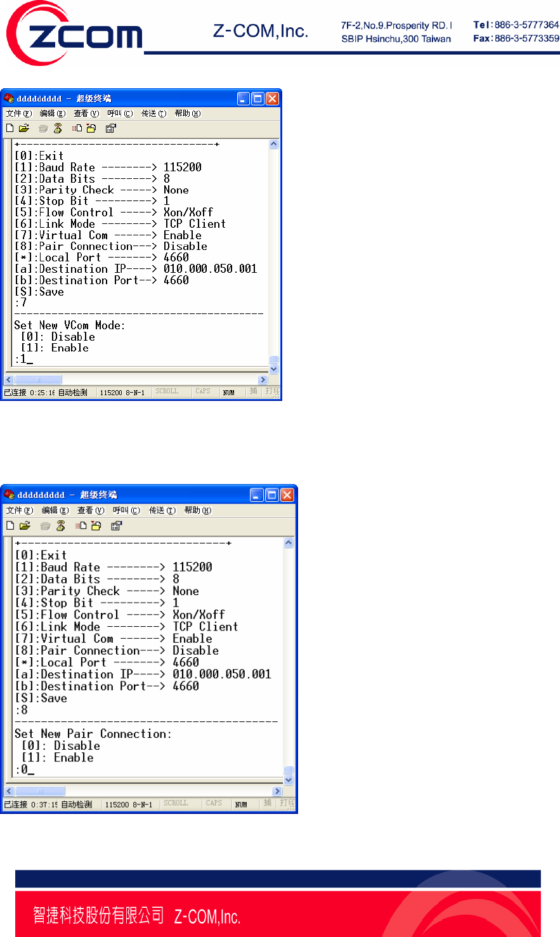Click vertical scroll up arrow in VCom Mode window
This screenshot has width=560, height=937.
click(274, 144)
